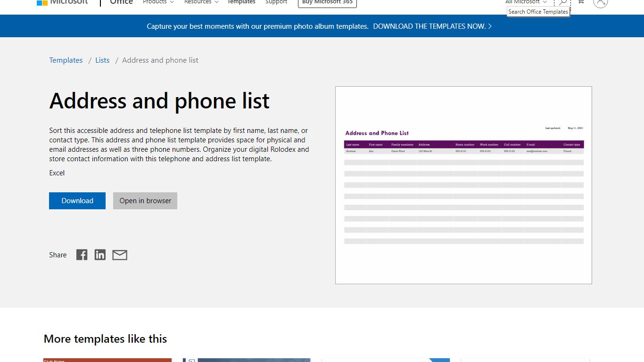Screen dimensions: 644x362
Task: Expand the Resources dropdown menu
Action: 201,2
